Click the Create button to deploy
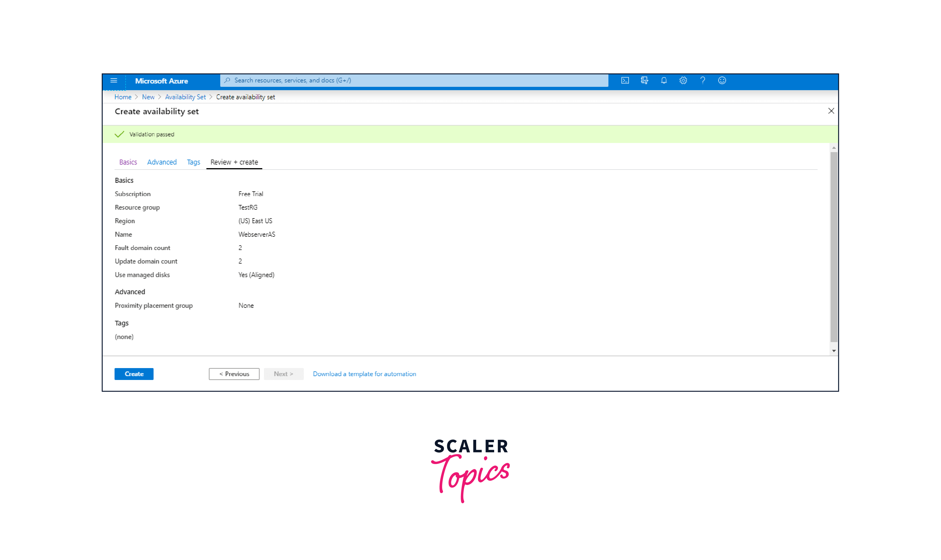This screenshot has height=560, width=941. (133, 373)
